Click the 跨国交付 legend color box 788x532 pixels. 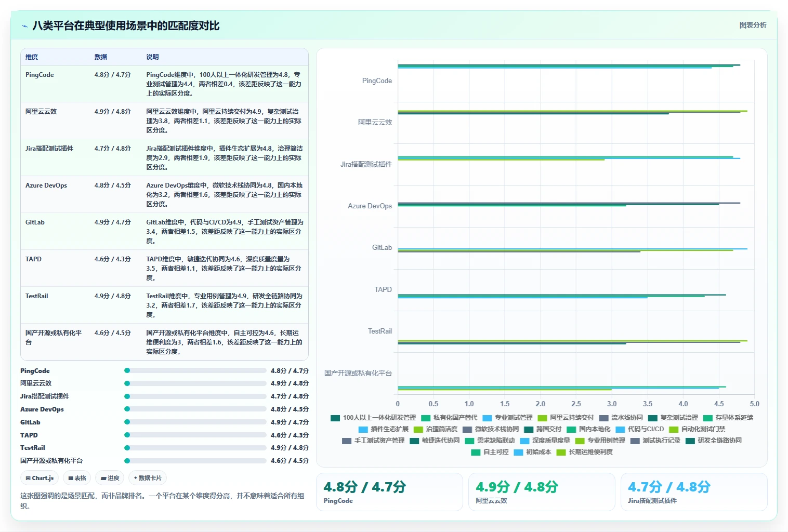pyautogui.click(x=529, y=429)
